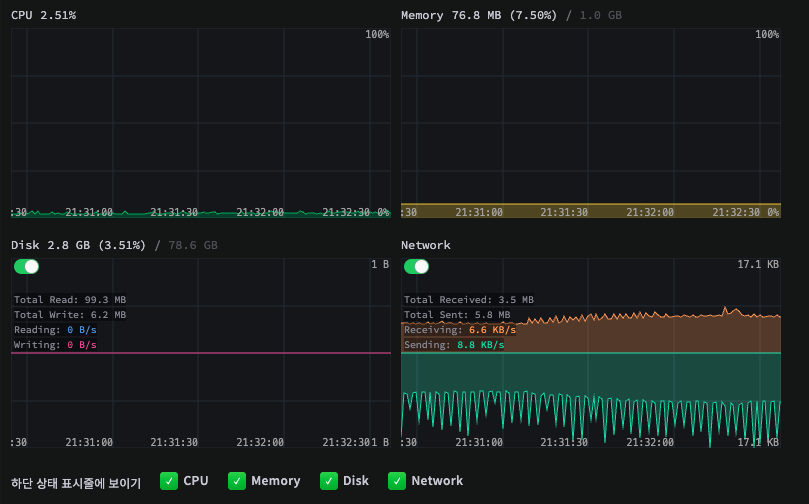Viewport: 809px width, 504px height.
Task: Click the 100% label in the Memory graph
Action: tap(767, 35)
